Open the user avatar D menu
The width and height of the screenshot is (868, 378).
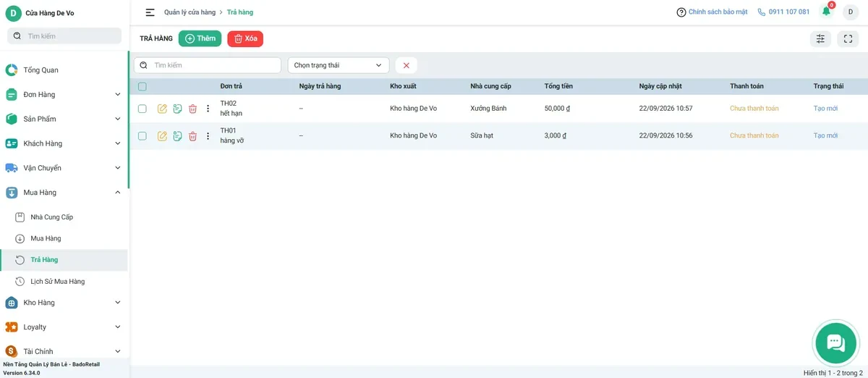(x=851, y=12)
